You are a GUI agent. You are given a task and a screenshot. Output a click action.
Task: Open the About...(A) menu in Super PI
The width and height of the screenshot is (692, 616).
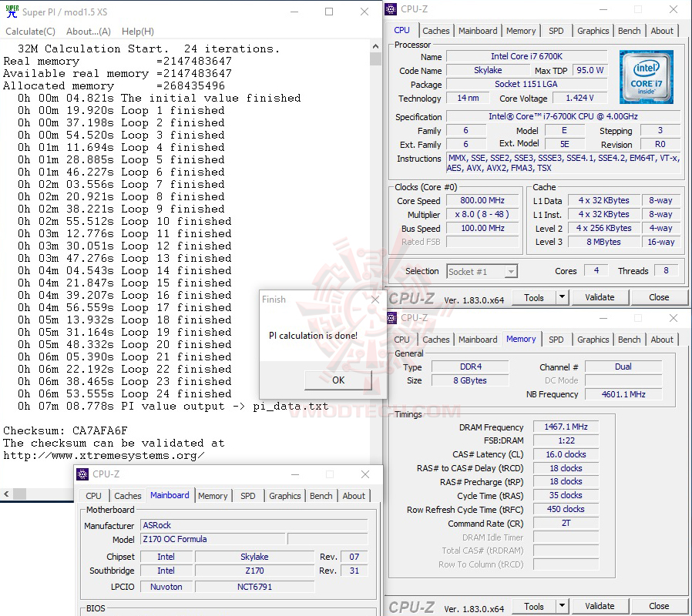(x=89, y=32)
